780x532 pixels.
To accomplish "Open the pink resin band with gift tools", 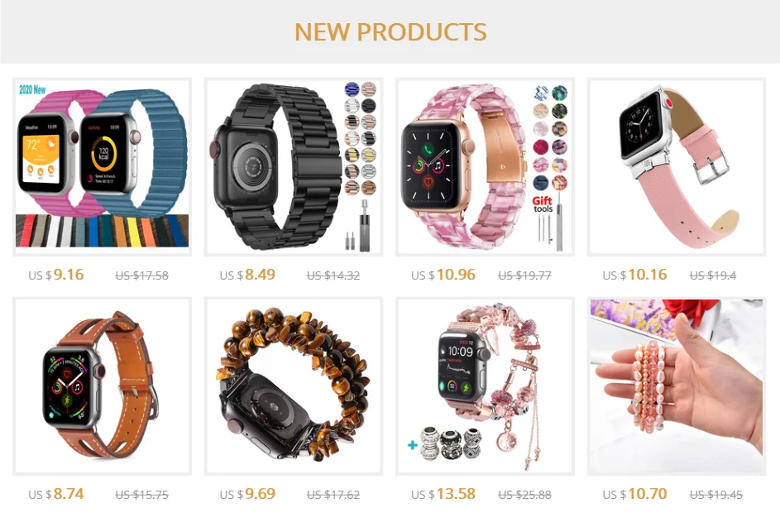I will pyautogui.click(x=485, y=167).
